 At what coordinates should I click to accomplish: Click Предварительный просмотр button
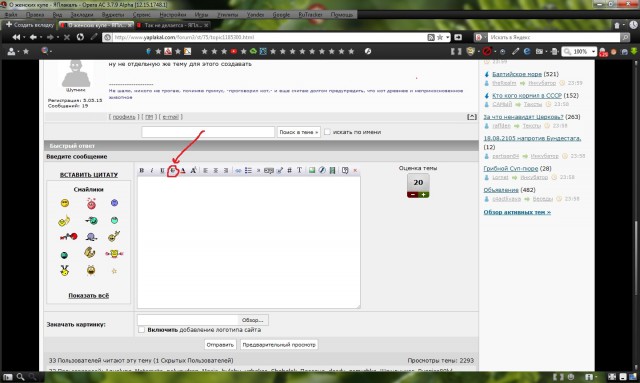[279, 345]
